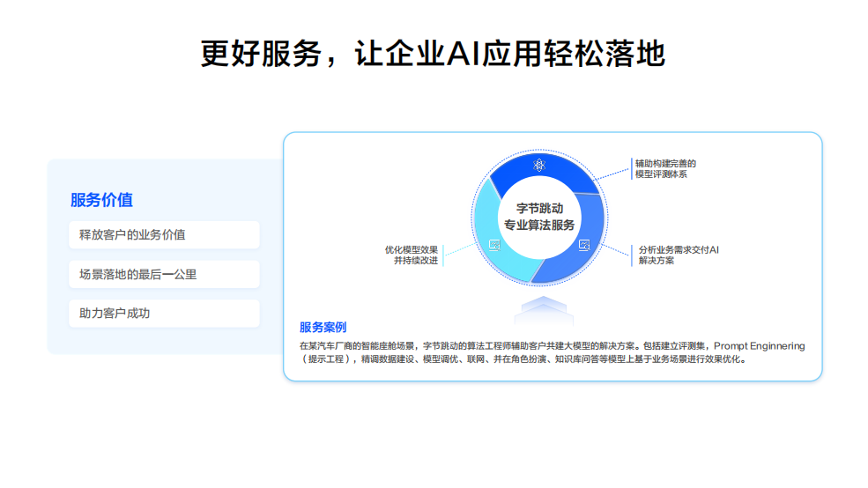Select the 场景落地的最后一公里 box
Screen dimensions: 868x488
[x=164, y=275]
